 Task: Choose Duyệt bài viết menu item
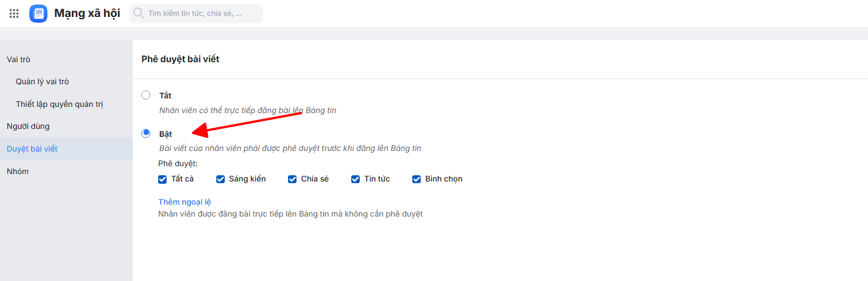32,149
